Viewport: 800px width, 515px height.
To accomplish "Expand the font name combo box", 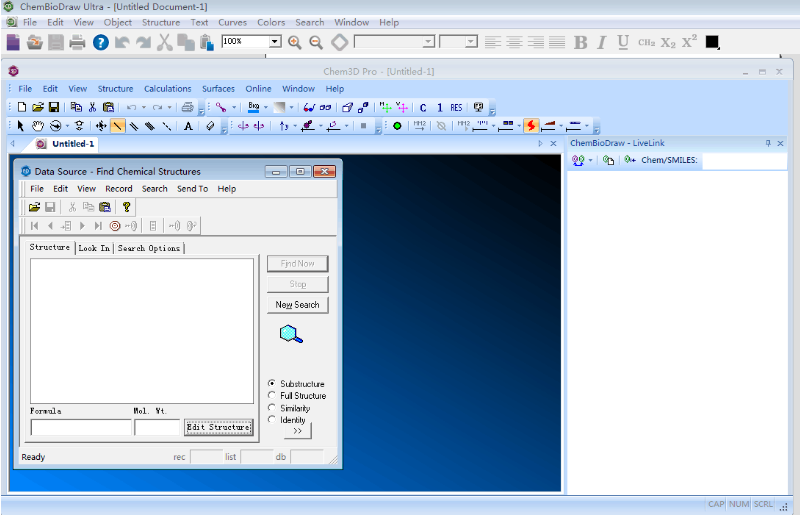I will pyautogui.click(x=429, y=42).
